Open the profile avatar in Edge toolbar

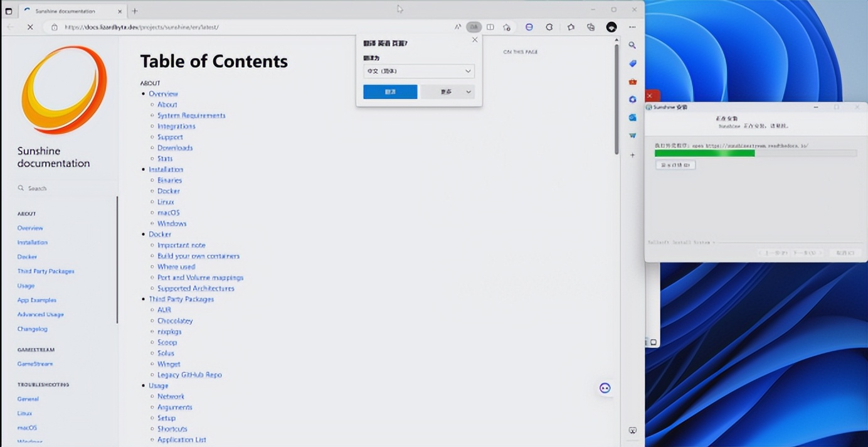(x=611, y=27)
